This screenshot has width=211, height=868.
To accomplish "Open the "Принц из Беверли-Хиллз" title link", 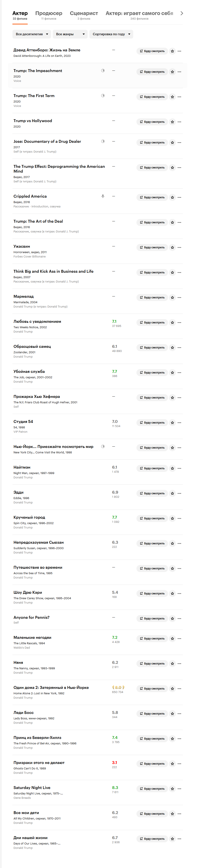I will click(x=37, y=738).
